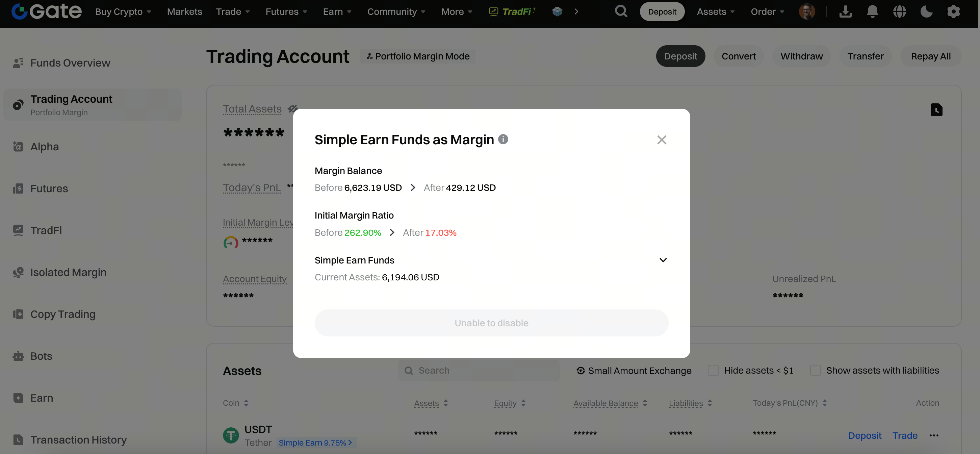This screenshot has width=980, height=454.
Task: Switch to dark mode moon icon
Action: pos(926,12)
